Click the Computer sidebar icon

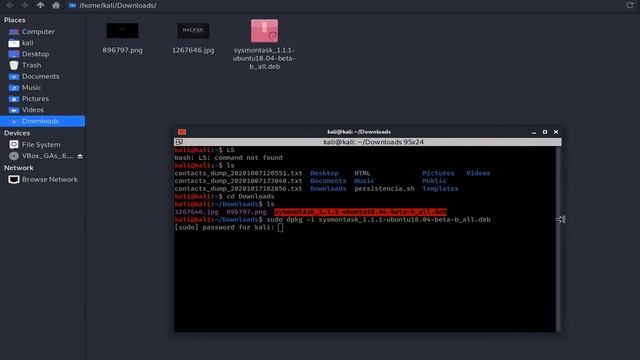pyautogui.click(x=14, y=32)
